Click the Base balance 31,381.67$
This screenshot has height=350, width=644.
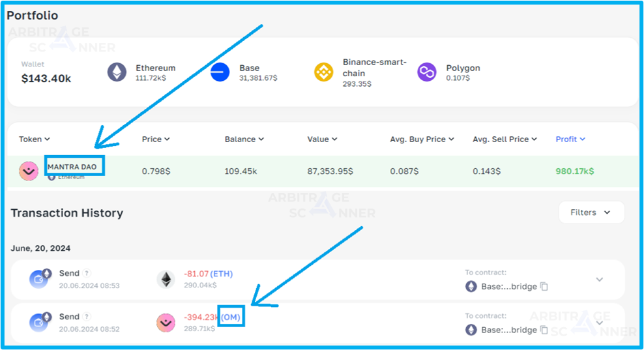coord(258,78)
